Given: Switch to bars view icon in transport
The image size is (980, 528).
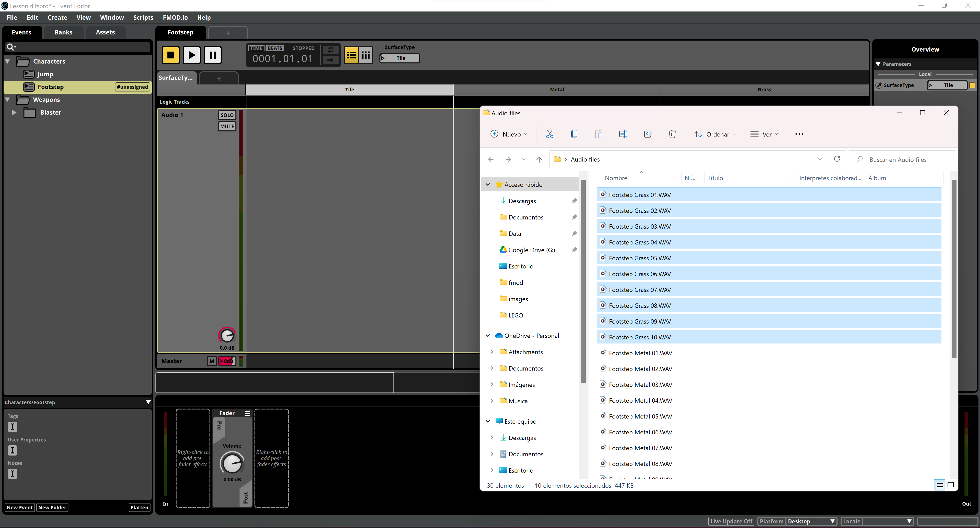Looking at the screenshot, I should 366,55.
